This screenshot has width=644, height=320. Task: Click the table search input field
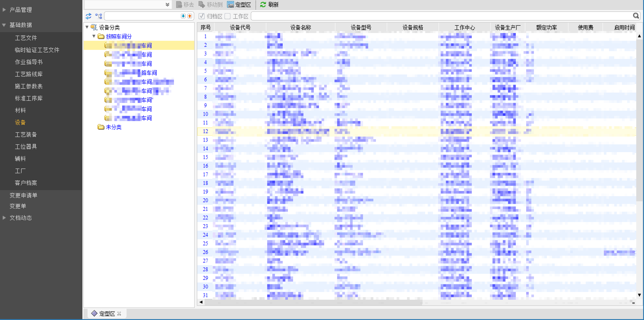440,16
